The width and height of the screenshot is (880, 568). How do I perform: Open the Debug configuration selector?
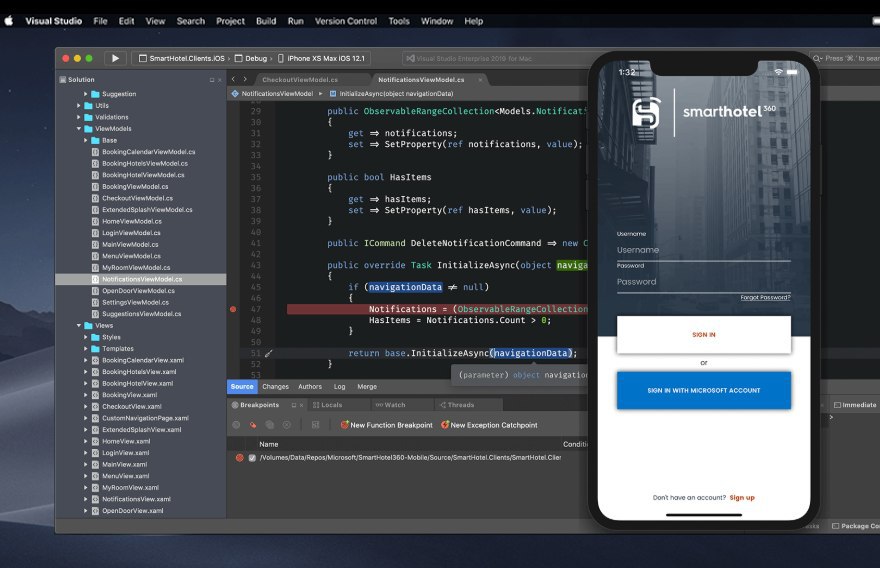253,58
